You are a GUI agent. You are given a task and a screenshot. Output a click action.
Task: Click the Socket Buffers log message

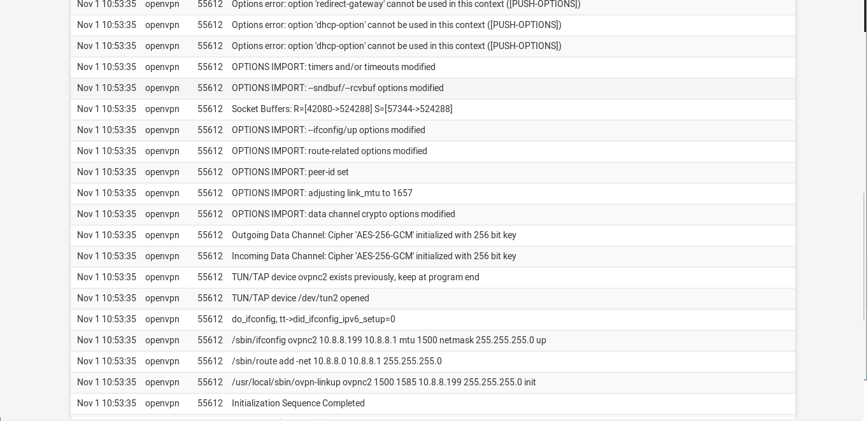[x=342, y=109]
